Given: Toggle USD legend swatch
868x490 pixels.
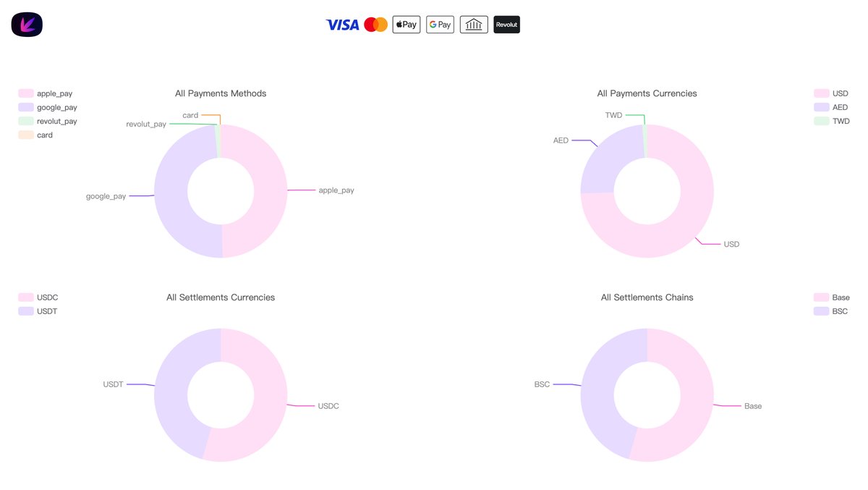Looking at the screenshot, I should [822, 93].
